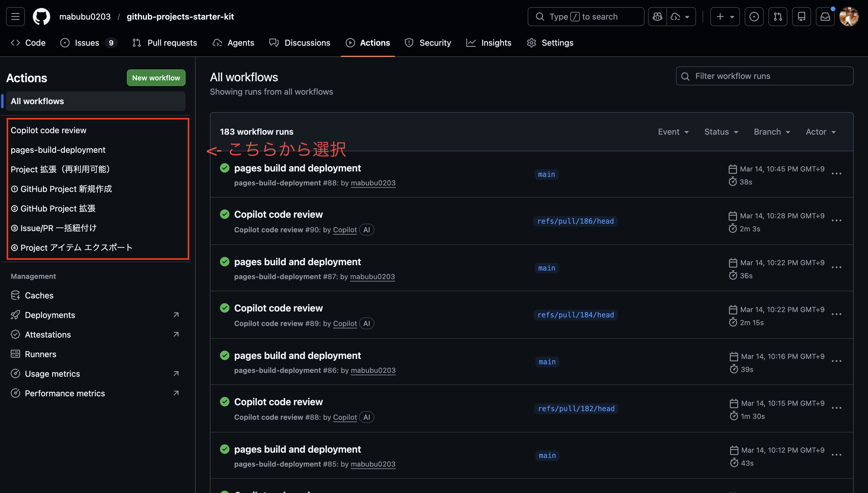This screenshot has height=493, width=868.
Task: Click the refs/pull/184/head branch label
Action: click(x=576, y=315)
